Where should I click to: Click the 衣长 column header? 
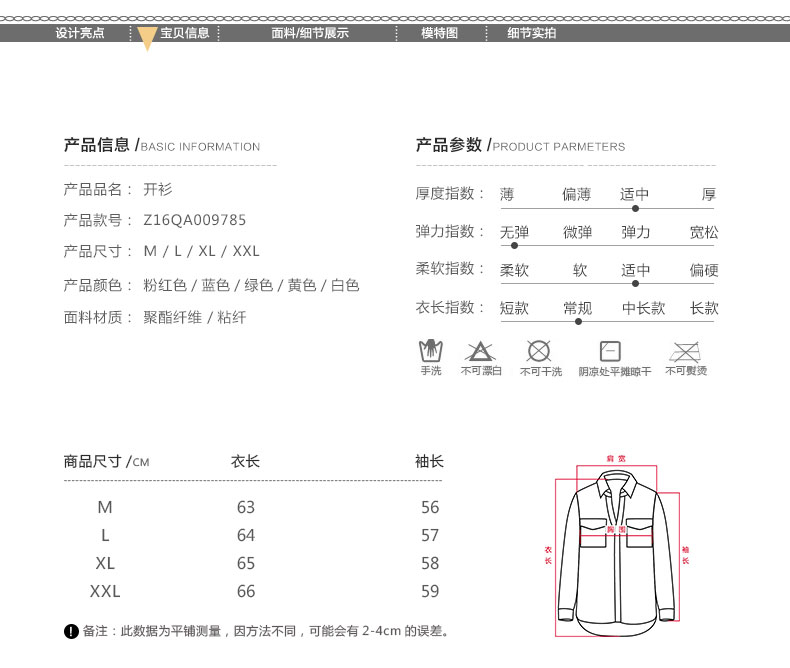[x=245, y=461]
